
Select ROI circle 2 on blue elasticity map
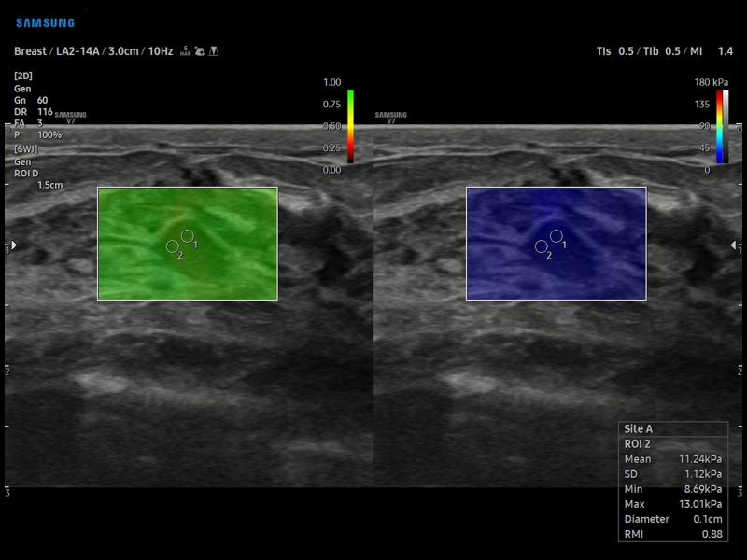542,246
